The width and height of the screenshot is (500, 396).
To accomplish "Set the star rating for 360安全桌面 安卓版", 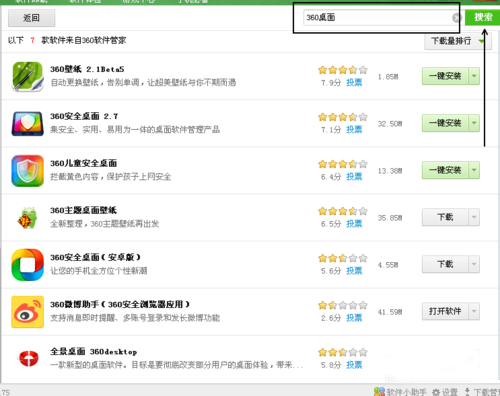I will pyautogui.click(x=343, y=258).
